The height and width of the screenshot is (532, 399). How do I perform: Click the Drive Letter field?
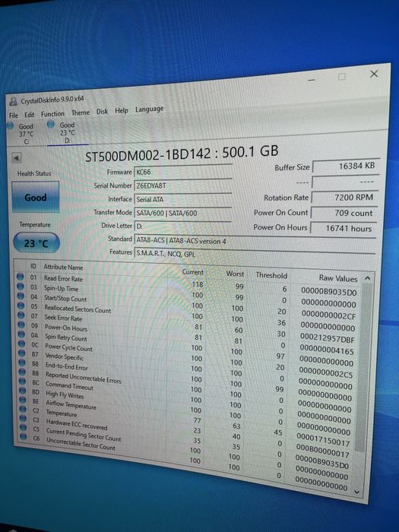tap(183, 226)
